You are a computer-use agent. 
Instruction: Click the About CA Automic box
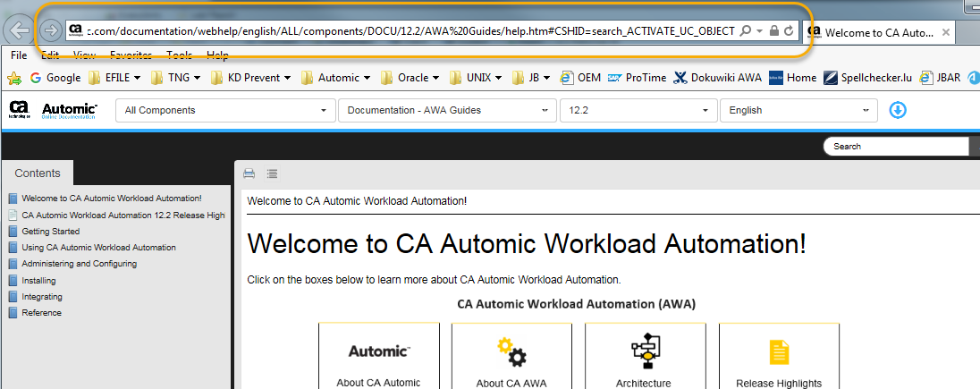379,356
